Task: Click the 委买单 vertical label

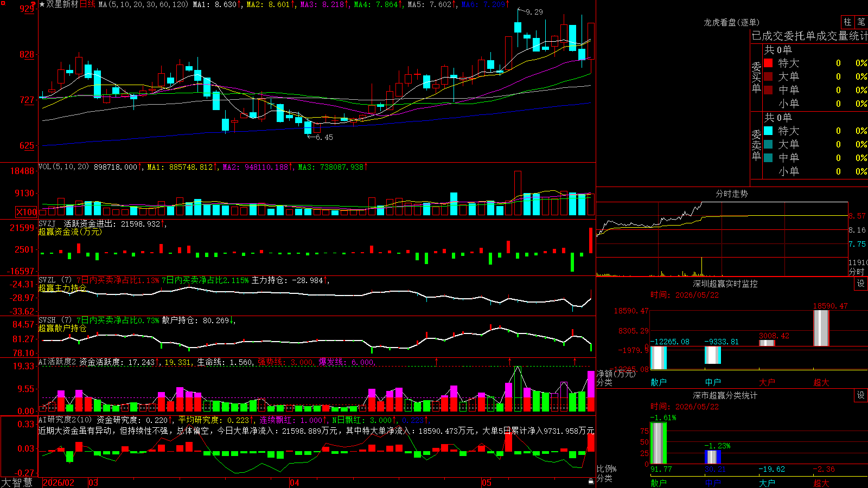Action: [756, 78]
